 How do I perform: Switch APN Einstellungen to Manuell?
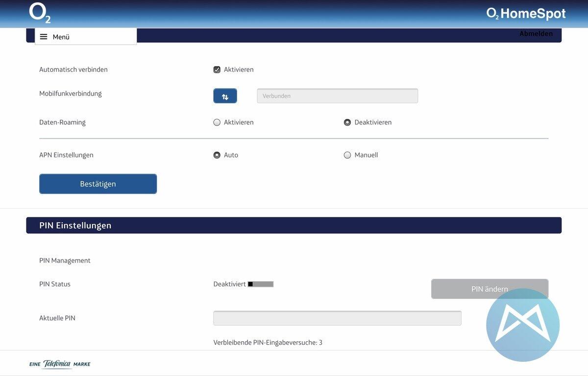click(347, 155)
